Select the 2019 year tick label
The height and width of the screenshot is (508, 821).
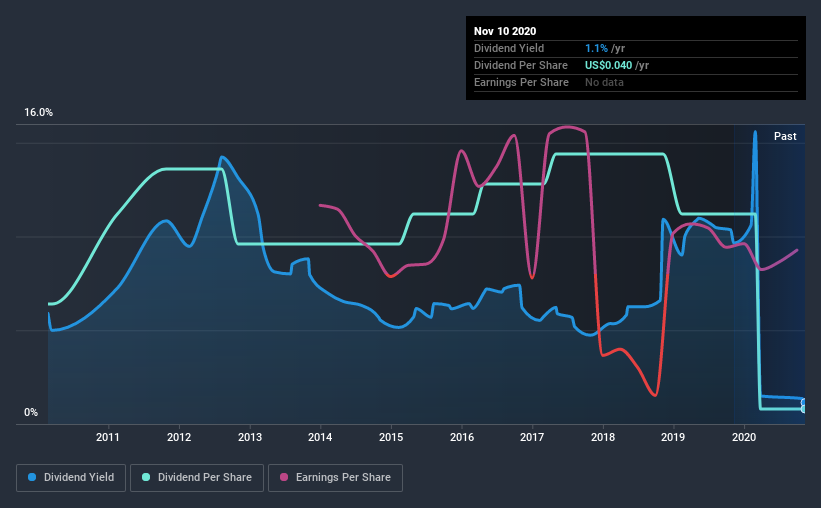[x=673, y=437]
